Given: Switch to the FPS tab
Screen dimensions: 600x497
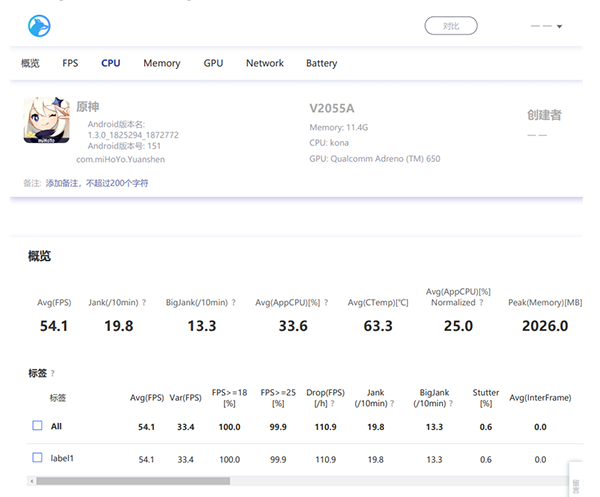Looking at the screenshot, I should pos(70,63).
